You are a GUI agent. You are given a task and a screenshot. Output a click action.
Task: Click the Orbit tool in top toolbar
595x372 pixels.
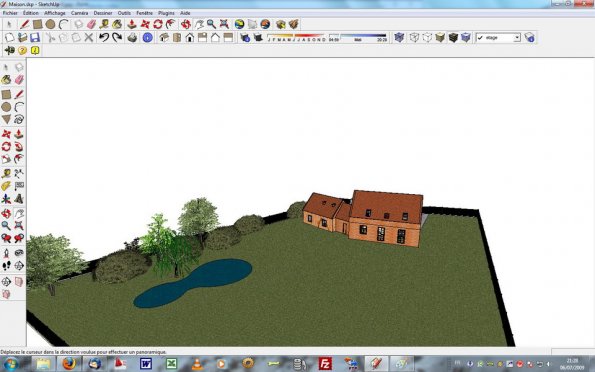[186, 24]
